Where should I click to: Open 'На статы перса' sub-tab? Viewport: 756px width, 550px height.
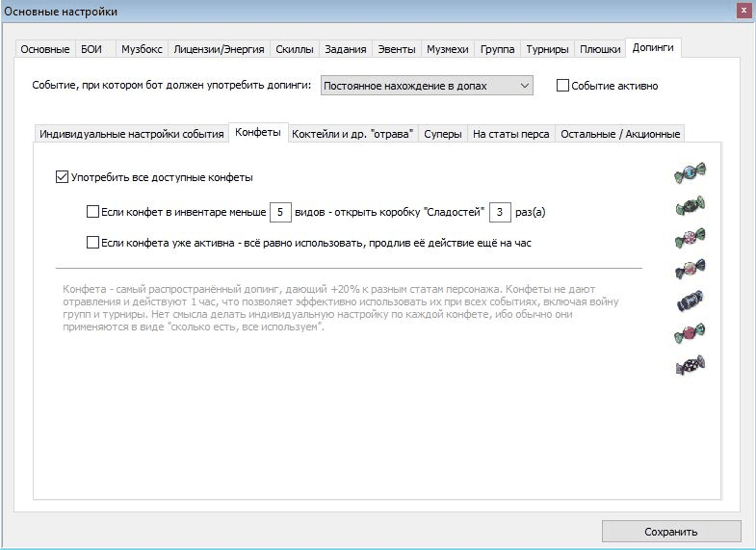click(511, 134)
